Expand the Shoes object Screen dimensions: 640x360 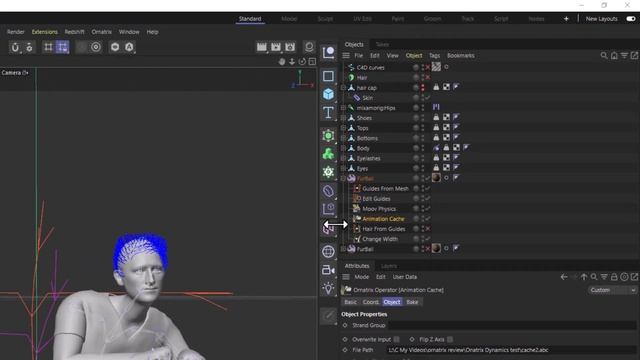click(343, 118)
